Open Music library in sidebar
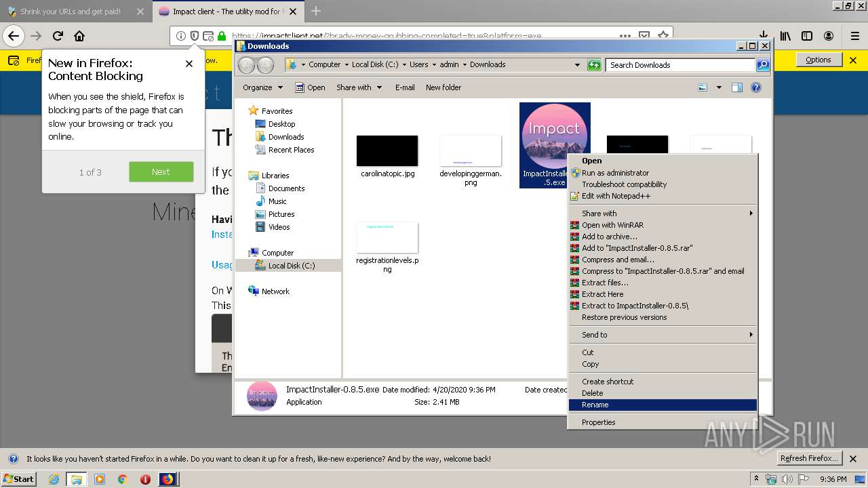The image size is (868, 488). pos(277,201)
